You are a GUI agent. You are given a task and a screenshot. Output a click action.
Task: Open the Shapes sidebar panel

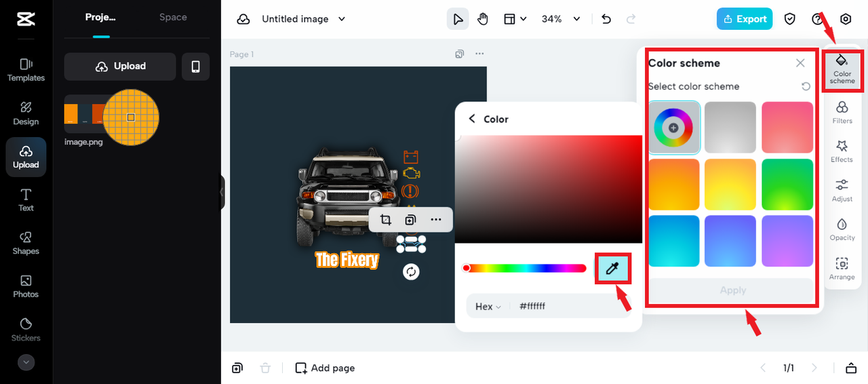(26, 244)
